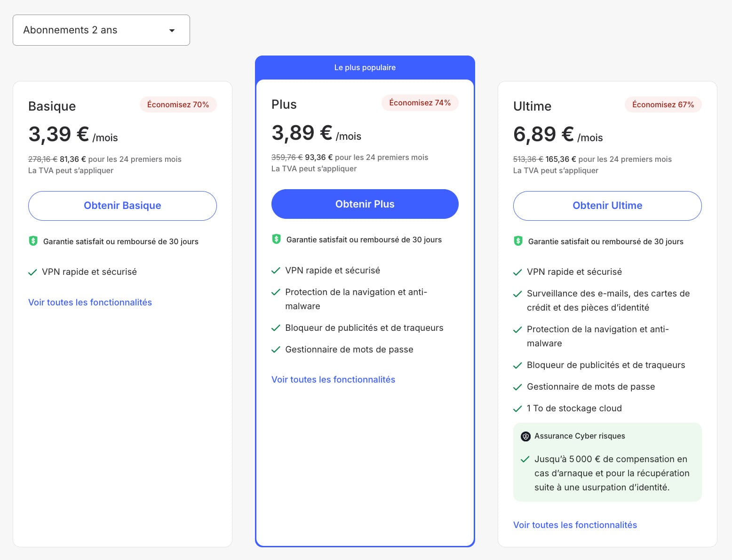Viewport: 732px width, 560px height.
Task: Click the Économisez 70% savings badge
Action: point(178,104)
